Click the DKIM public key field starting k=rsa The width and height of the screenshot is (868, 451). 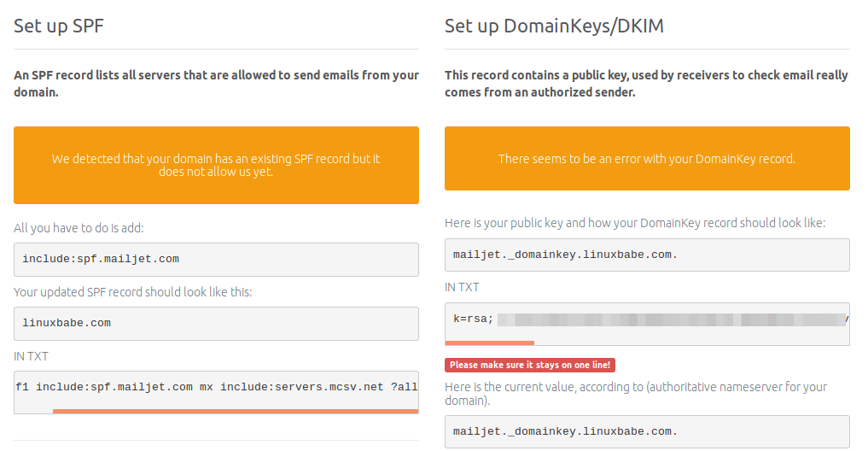click(x=646, y=319)
